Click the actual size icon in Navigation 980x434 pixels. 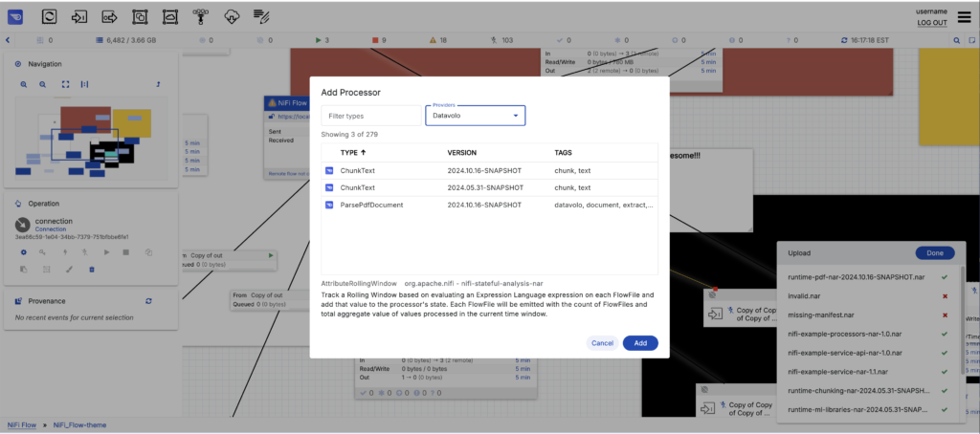tap(84, 84)
